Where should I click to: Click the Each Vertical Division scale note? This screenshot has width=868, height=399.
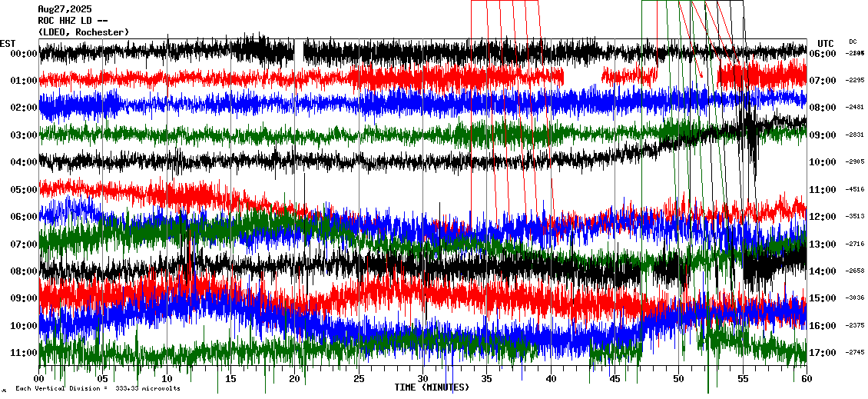[x=98, y=389]
